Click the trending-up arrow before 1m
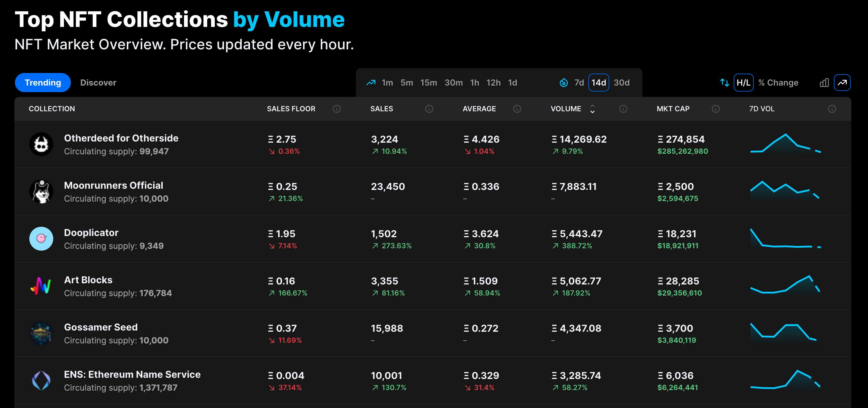Image resolution: width=868 pixels, height=408 pixels. (x=371, y=83)
